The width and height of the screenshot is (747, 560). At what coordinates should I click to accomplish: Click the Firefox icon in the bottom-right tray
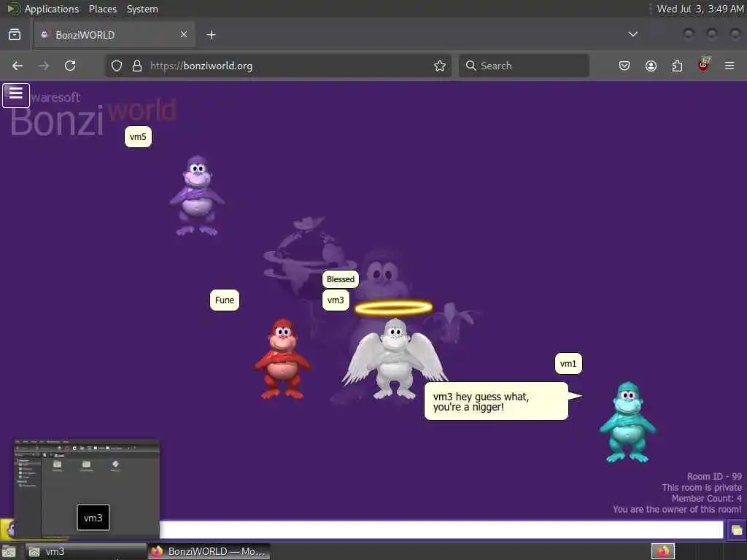coord(662,551)
